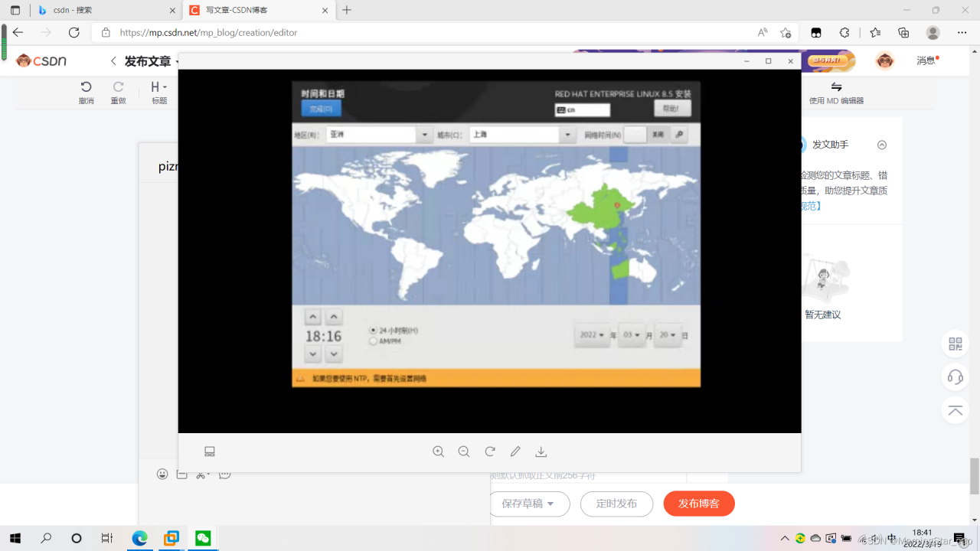Download the image from the viewer toolbar
The width and height of the screenshot is (980, 551).
coord(541,452)
